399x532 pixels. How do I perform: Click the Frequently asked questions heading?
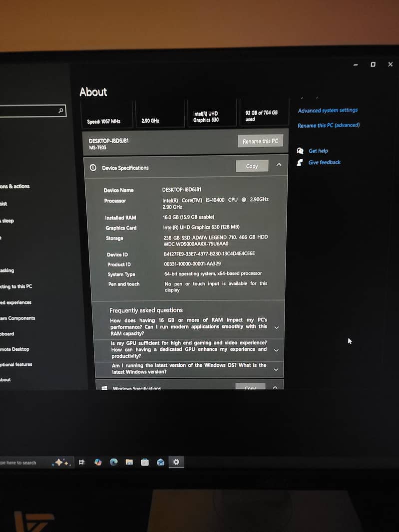click(x=146, y=310)
